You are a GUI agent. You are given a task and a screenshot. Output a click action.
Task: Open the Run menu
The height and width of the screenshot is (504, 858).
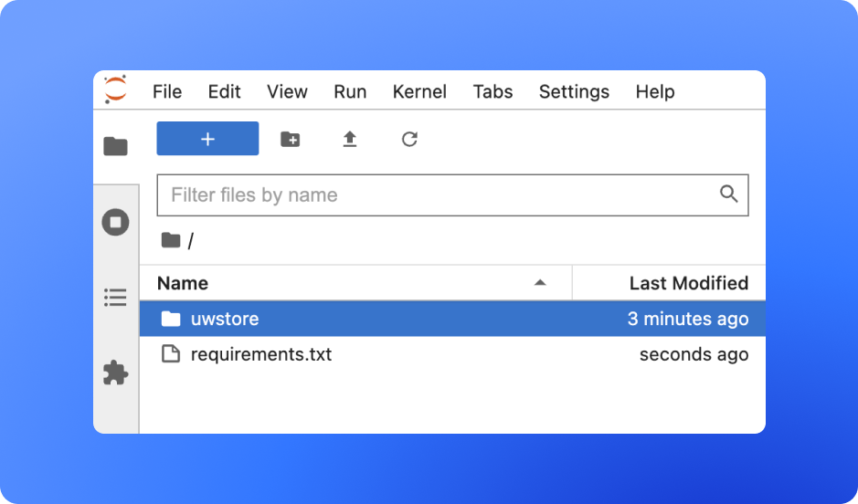pyautogui.click(x=350, y=92)
